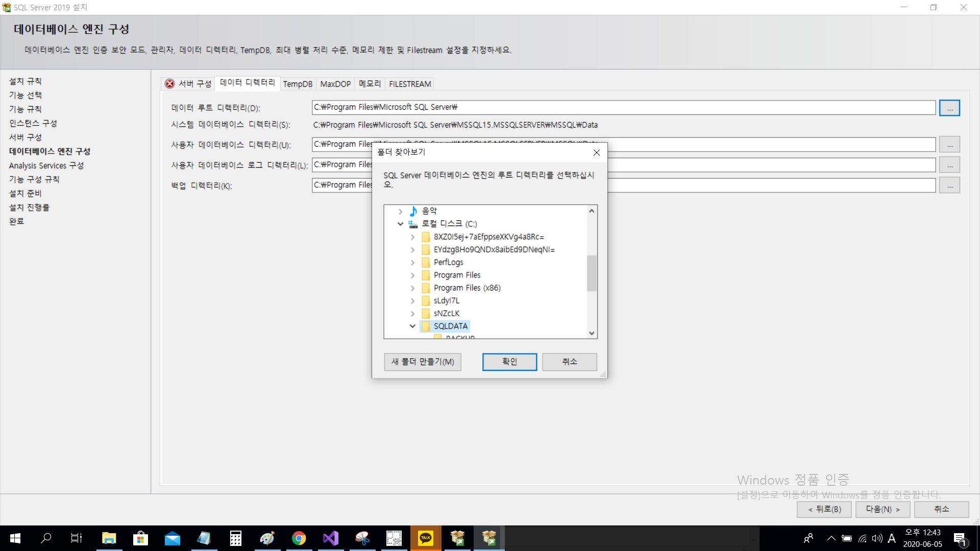Screen dimensions: 980x551
Task: Expand the Program Files folder node
Action: (412, 275)
